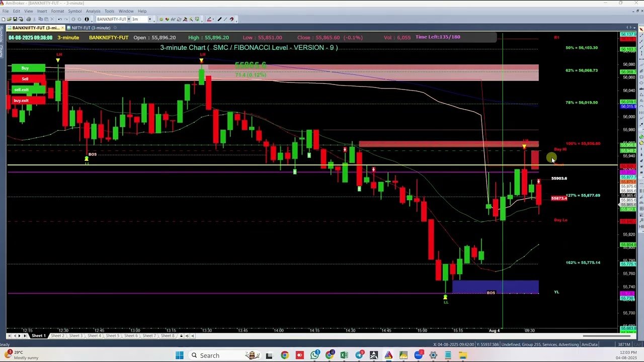
Task: Open the Analysis menu
Action: pyautogui.click(x=93, y=11)
